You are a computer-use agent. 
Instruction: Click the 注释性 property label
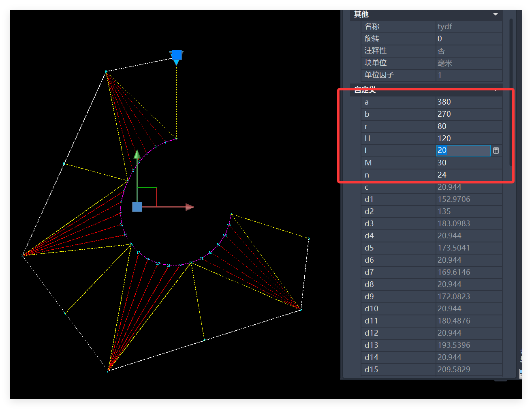[376, 51]
